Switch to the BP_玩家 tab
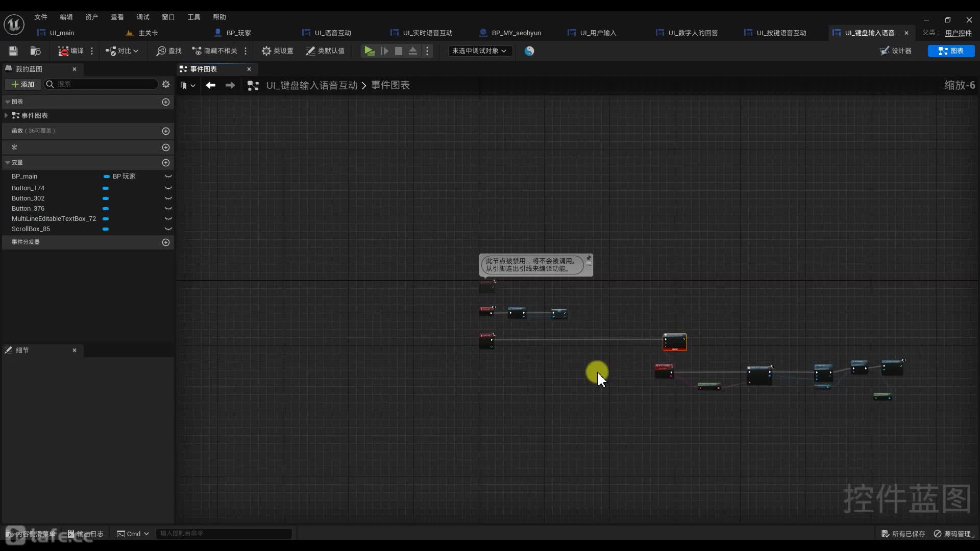Image resolution: width=980 pixels, height=551 pixels. click(238, 33)
